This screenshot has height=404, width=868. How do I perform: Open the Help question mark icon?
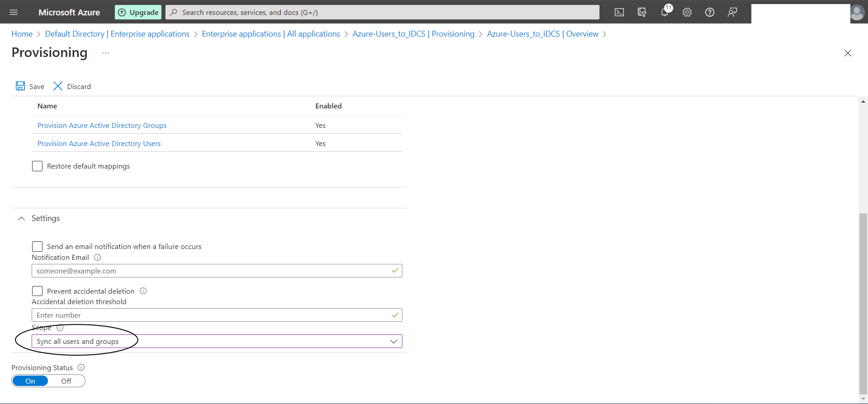tap(710, 12)
